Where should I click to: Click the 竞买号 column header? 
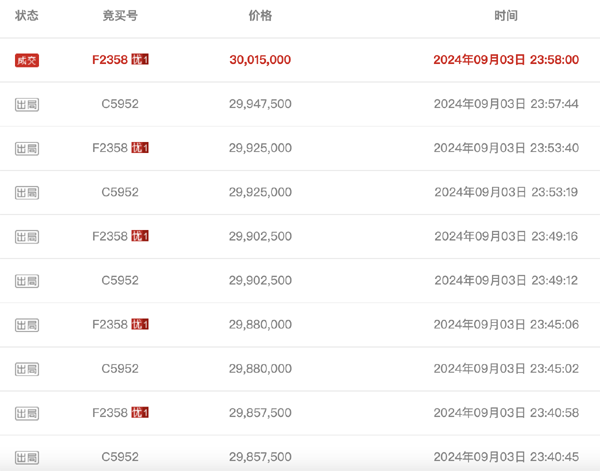coord(120,16)
